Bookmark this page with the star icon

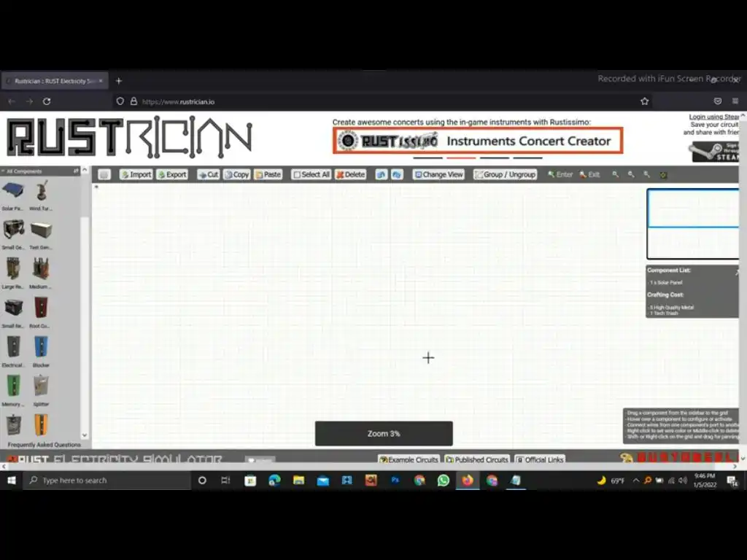point(645,101)
